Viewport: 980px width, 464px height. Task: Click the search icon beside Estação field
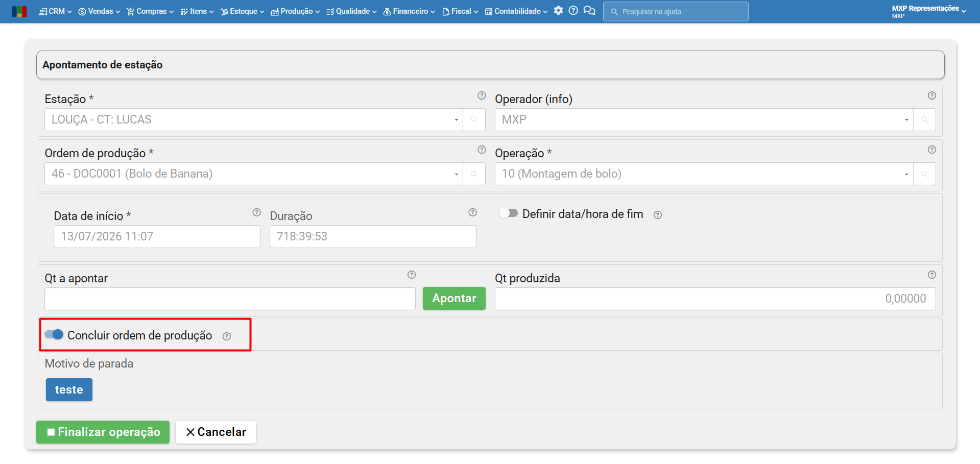point(474,119)
